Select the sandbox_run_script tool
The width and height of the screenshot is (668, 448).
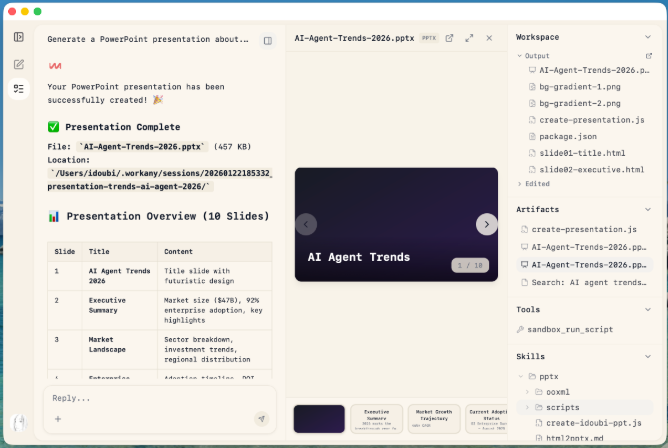click(565, 329)
